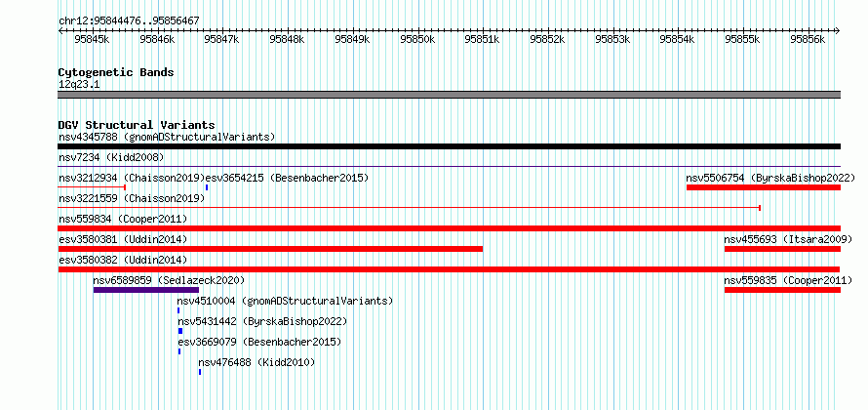
Task: Click the blue nsv5431442 marker
Action: coord(179,331)
